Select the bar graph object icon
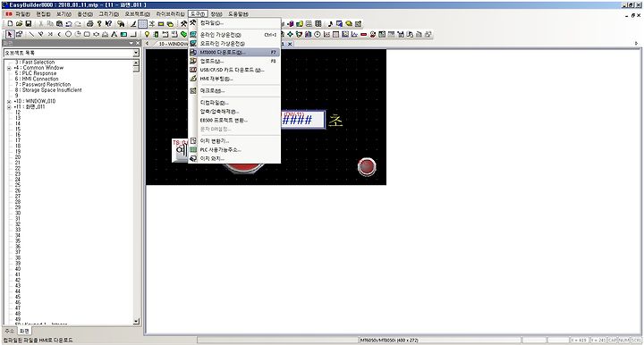 tap(308, 35)
